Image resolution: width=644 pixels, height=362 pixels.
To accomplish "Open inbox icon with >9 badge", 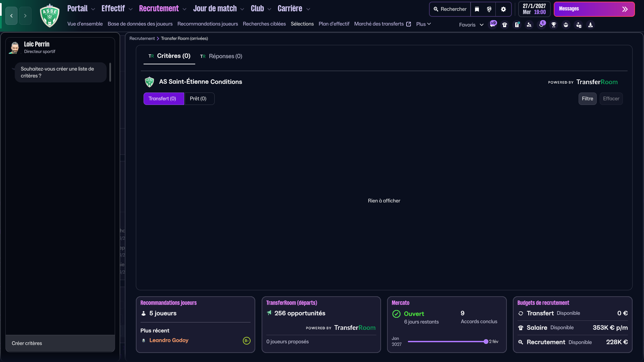I will [x=492, y=24].
